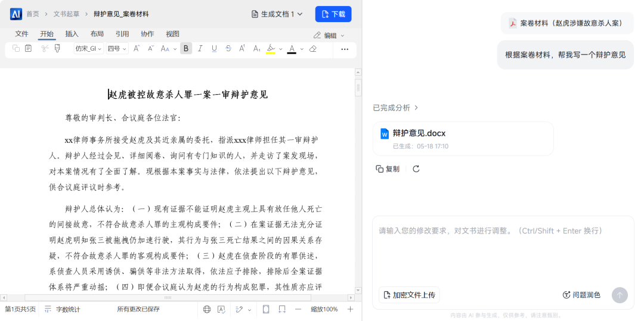
Task: Click the 下载 download button
Action: click(333, 14)
